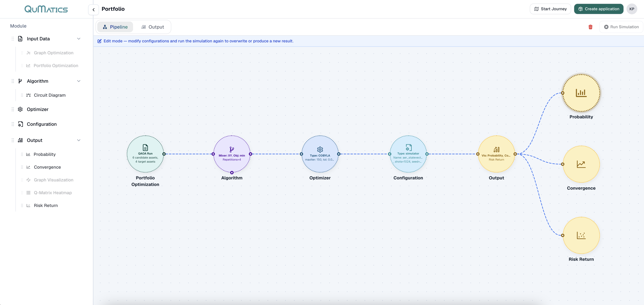Select the Circuit Diagram item
644x305 pixels.
(50, 95)
